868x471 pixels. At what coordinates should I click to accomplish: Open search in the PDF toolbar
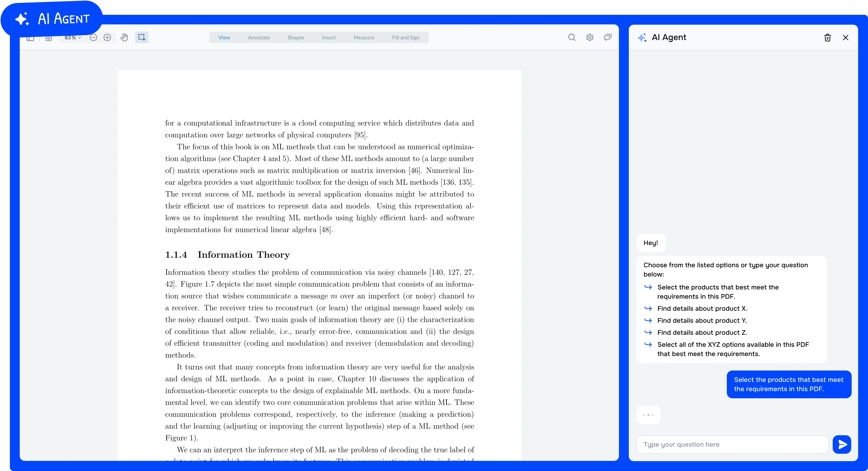pyautogui.click(x=572, y=37)
